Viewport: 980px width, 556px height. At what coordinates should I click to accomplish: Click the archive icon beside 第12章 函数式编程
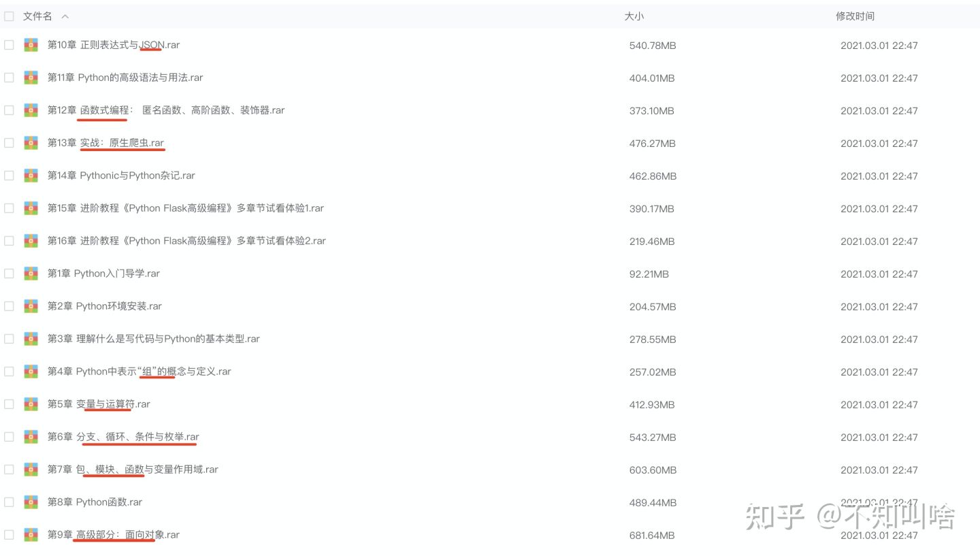coord(31,110)
